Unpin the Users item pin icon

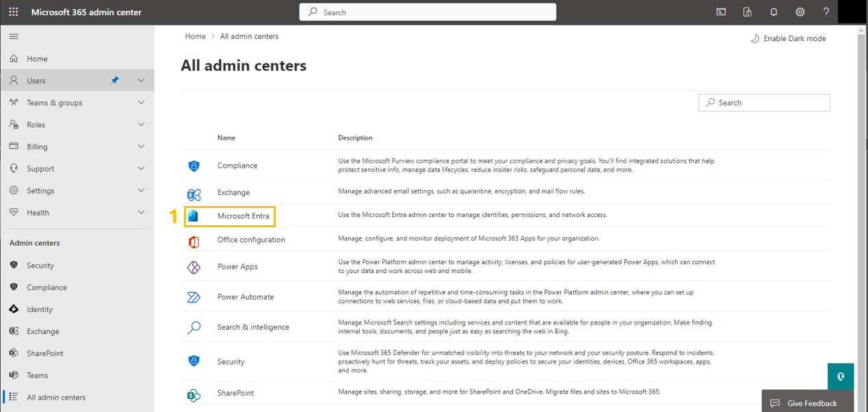(x=115, y=81)
